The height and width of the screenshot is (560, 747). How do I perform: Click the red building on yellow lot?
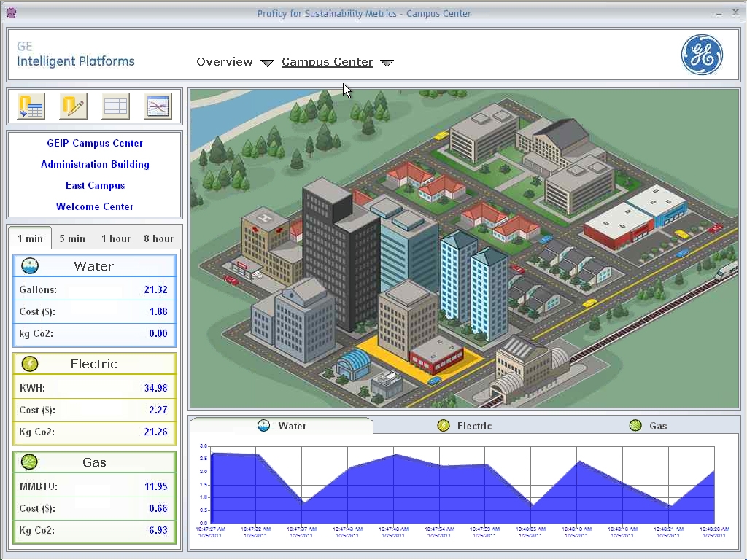[436, 355]
